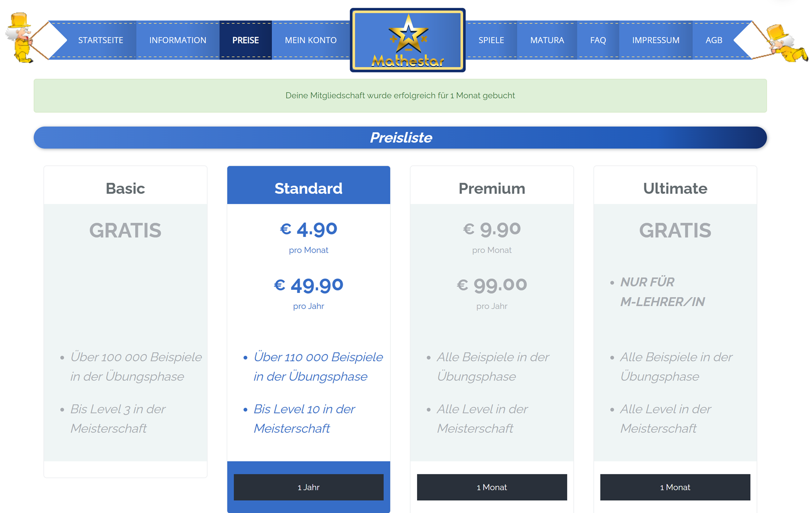Click the Ultimate plan heading
The image size is (812, 513).
point(675,188)
